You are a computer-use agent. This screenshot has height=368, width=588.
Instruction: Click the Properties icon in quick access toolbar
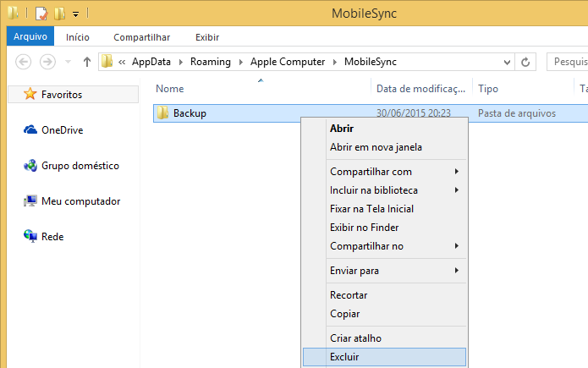point(41,14)
